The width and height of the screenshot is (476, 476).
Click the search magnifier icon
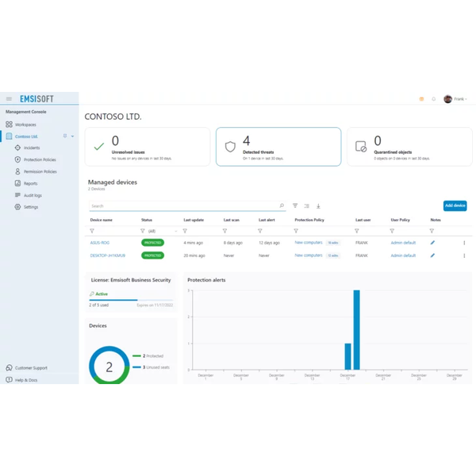tap(282, 205)
